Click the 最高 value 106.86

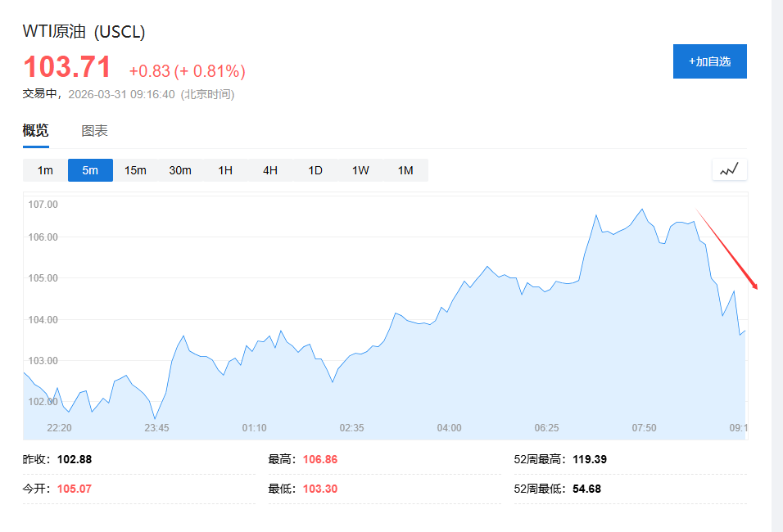tap(321, 459)
